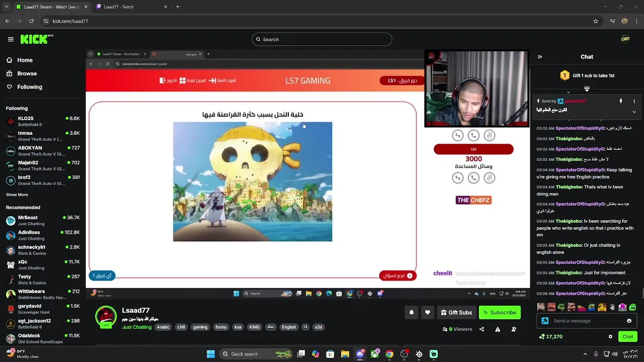This screenshot has height=362, width=644.
Task: Click the Just Chatting category link
Action: [x=136, y=327]
